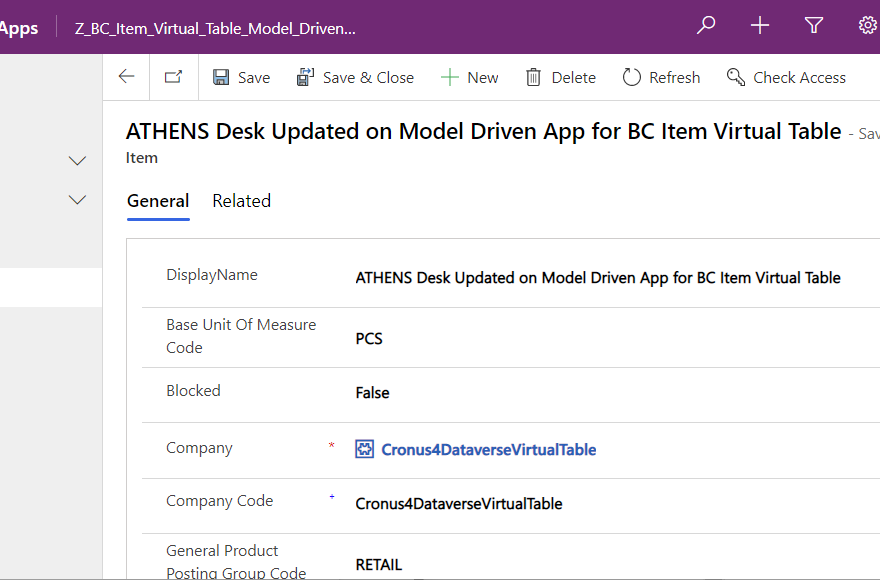Click the Save button label

pos(254,77)
